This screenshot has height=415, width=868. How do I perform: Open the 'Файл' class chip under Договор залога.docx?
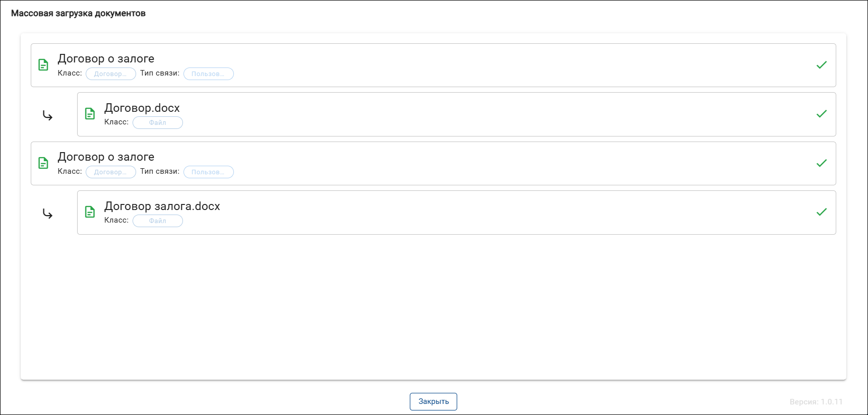coord(158,221)
